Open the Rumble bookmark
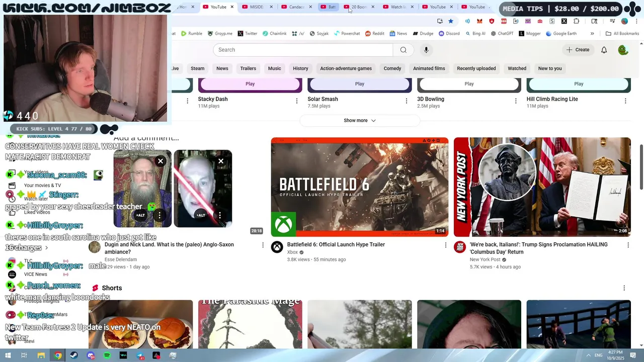644x362 pixels. pyautogui.click(x=192, y=34)
